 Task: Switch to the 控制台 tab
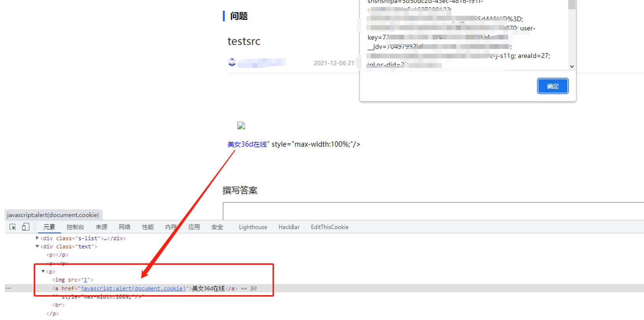[x=75, y=227]
